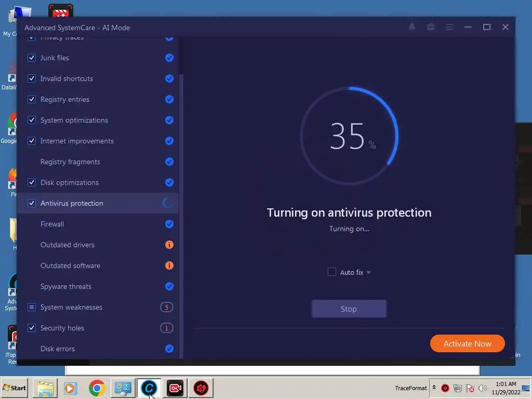Open the file explorer taskbar icon
Image resolution: width=532 pixels, height=399 pixels.
[x=45, y=388]
